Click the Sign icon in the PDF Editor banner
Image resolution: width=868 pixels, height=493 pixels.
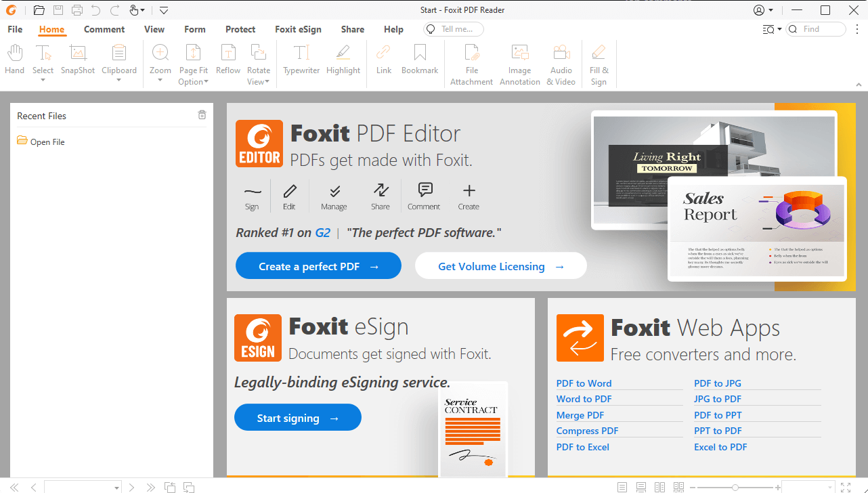coord(252,192)
